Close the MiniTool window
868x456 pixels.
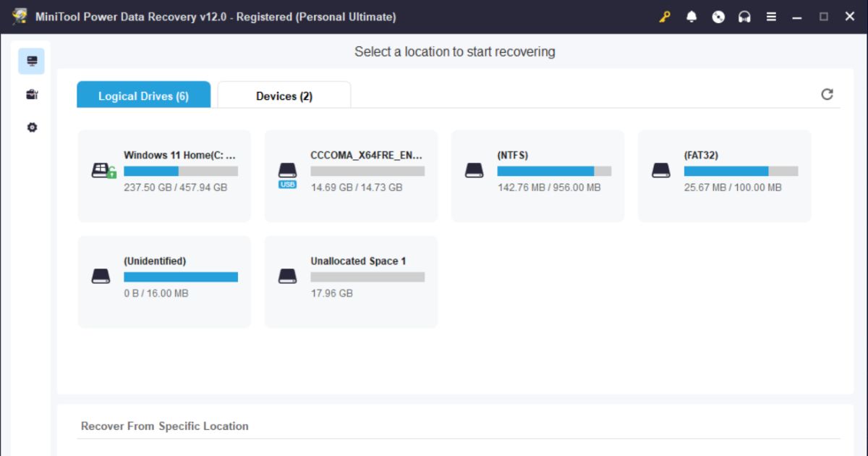click(849, 17)
